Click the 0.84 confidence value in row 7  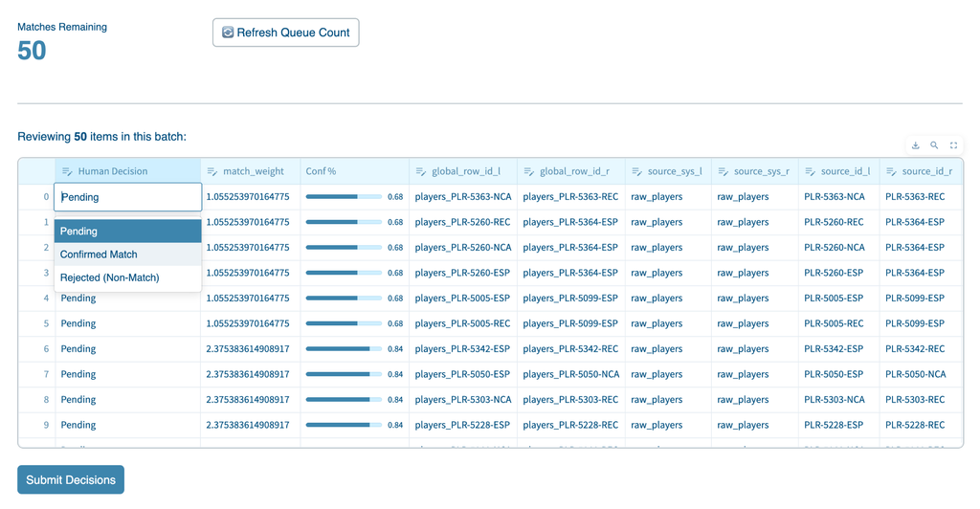click(395, 374)
